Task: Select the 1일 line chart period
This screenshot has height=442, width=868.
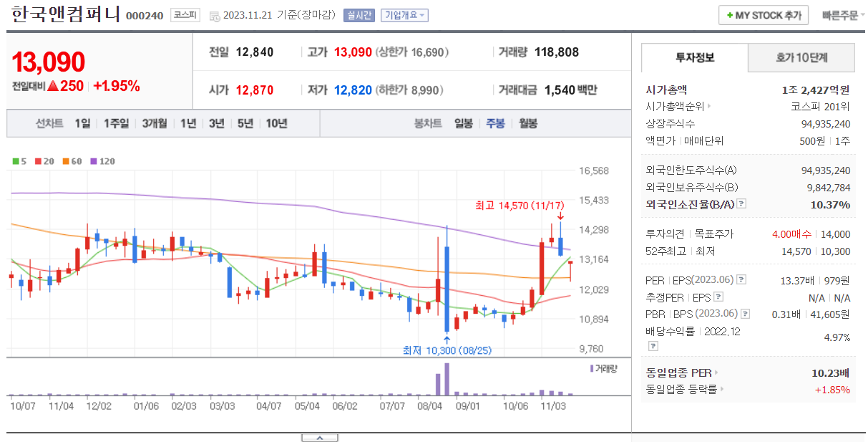Action: [x=82, y=123]
